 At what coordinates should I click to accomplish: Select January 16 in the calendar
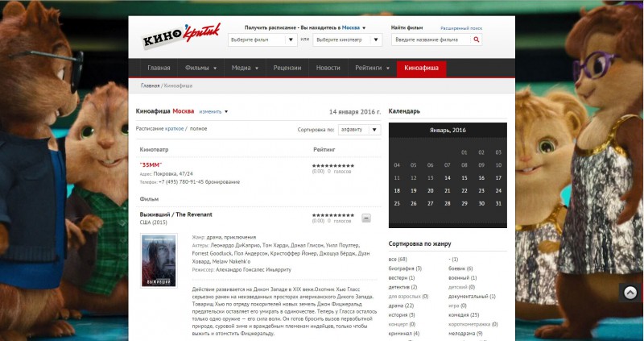click(481, 178)
